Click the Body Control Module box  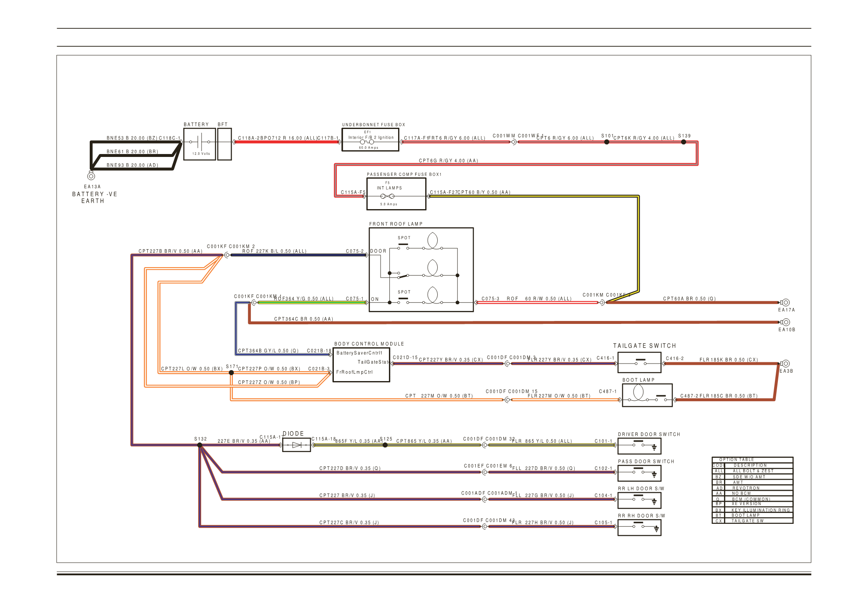(x=361, y=365)
